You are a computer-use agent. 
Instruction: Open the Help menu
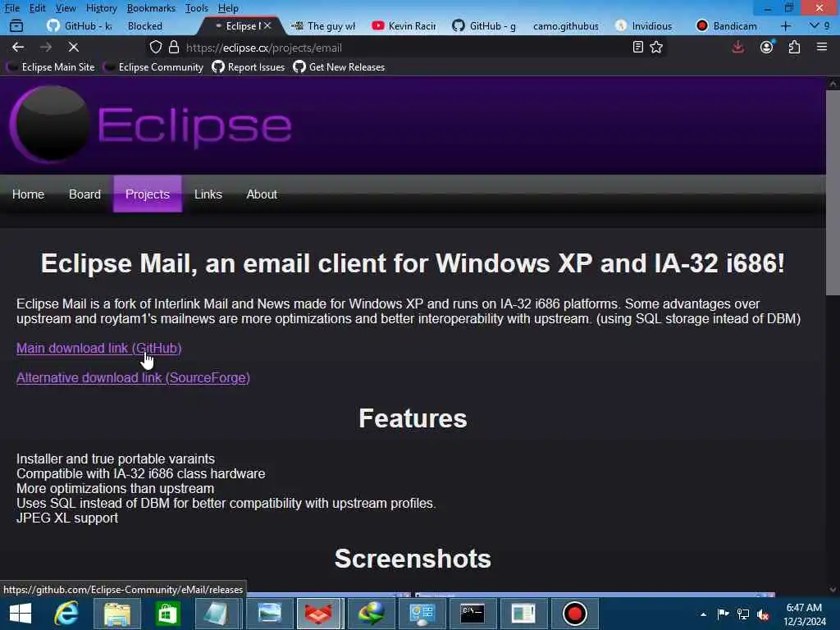tap(228, 8)
